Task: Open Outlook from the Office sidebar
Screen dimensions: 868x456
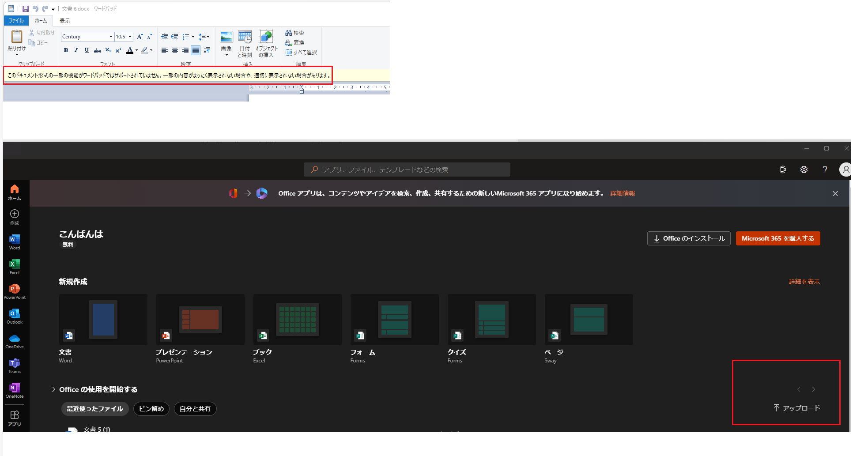Action: click(15, 316)
